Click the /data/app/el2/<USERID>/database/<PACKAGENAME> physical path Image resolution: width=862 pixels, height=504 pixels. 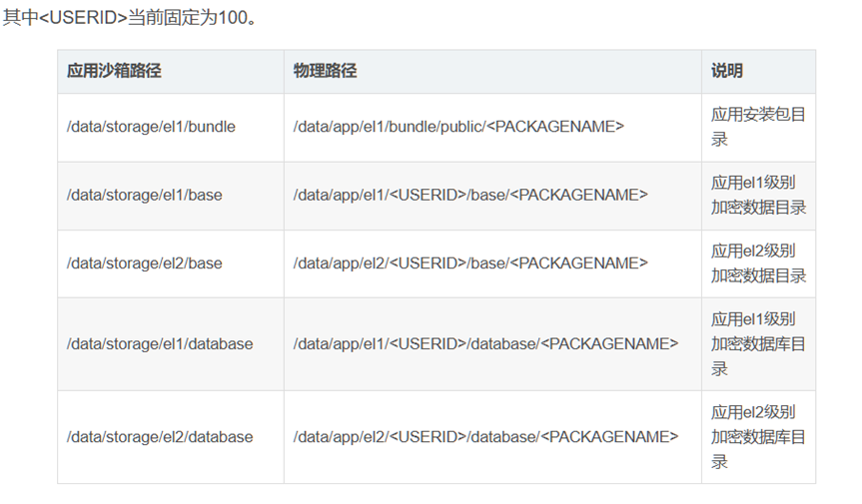tap(486, 437)
